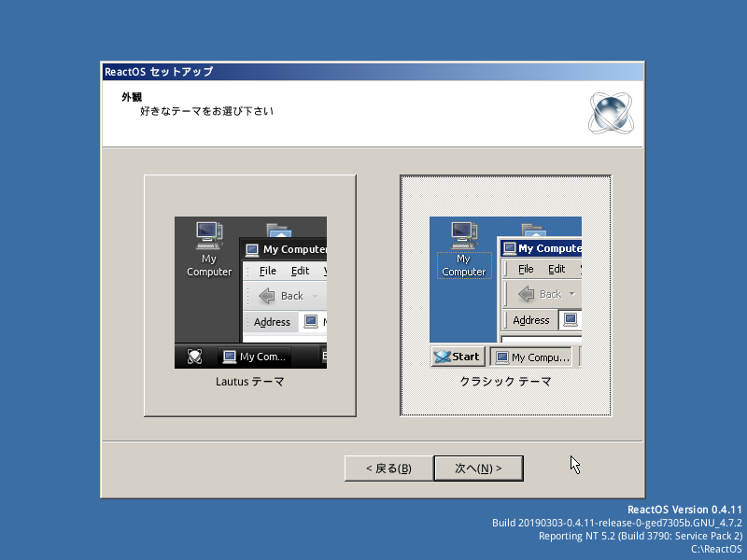Click the 好きなテーマをお選び下さい instruction text

[206, 111]
